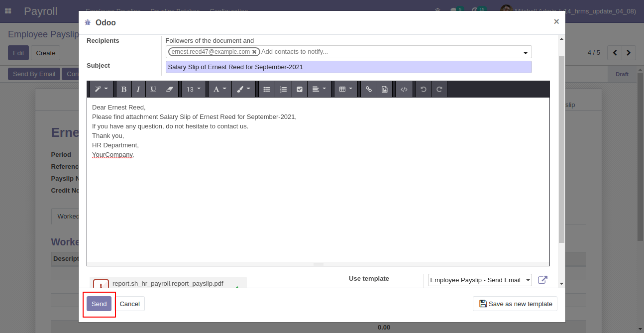Undo the last edit
This screenshot has width=644, height=333.
(424, 89)
